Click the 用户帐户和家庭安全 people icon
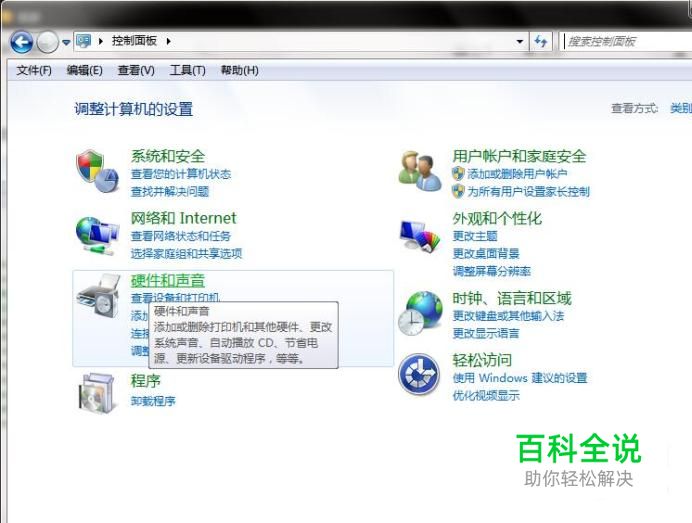 (x=420, y=171)
